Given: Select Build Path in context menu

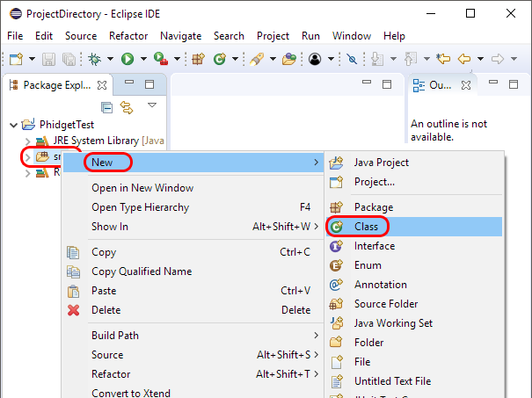Looking at the screenshot, I should (115, 335).
